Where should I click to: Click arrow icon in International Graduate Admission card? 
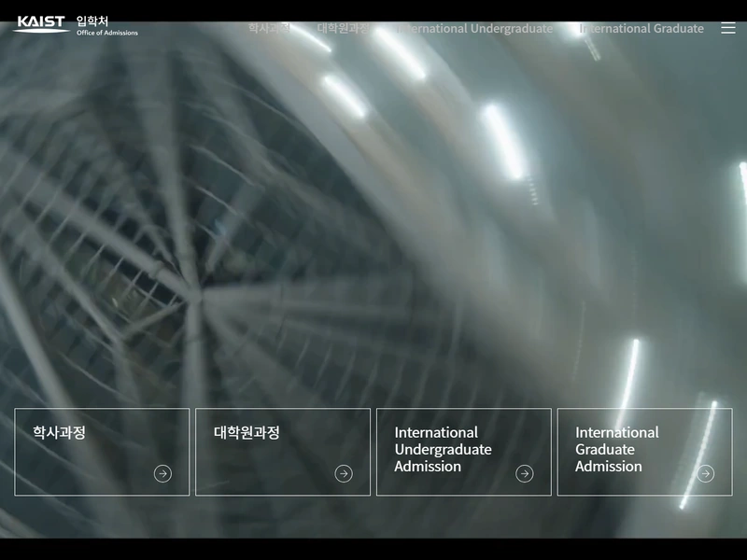pos(706,474)
